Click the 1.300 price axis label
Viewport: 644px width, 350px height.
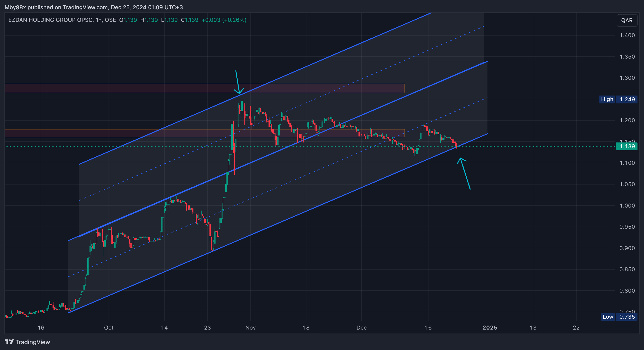pyautogui.click(x=627, y=78)
